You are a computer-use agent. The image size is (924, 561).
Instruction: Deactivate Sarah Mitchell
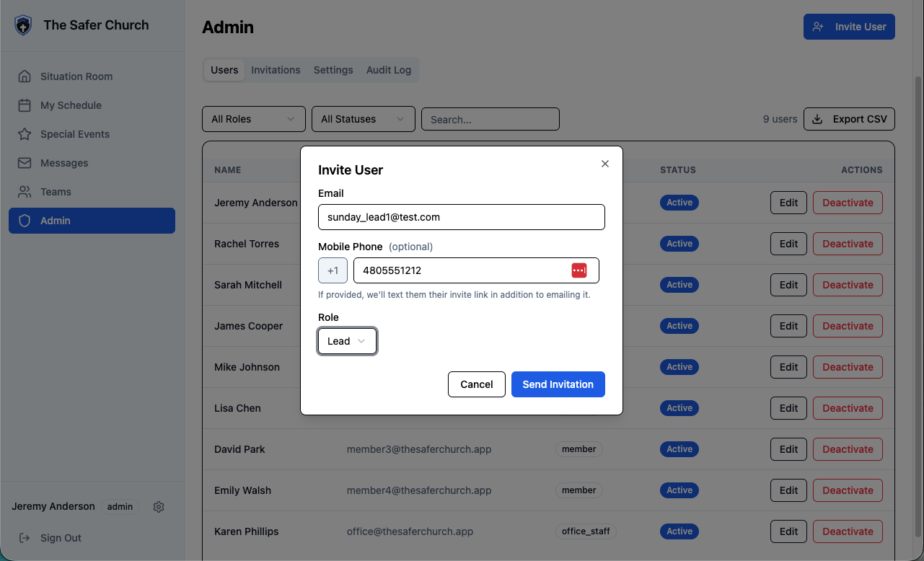pyautogui.click(x=848, y=285)
